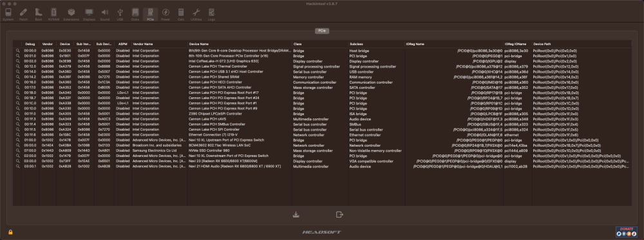
Task: Open the System toolbar section
Action: [x=8, y=14]
